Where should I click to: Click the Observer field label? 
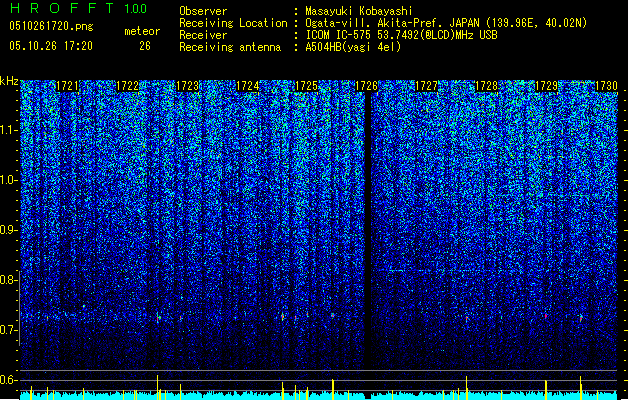tap(203, 11)
